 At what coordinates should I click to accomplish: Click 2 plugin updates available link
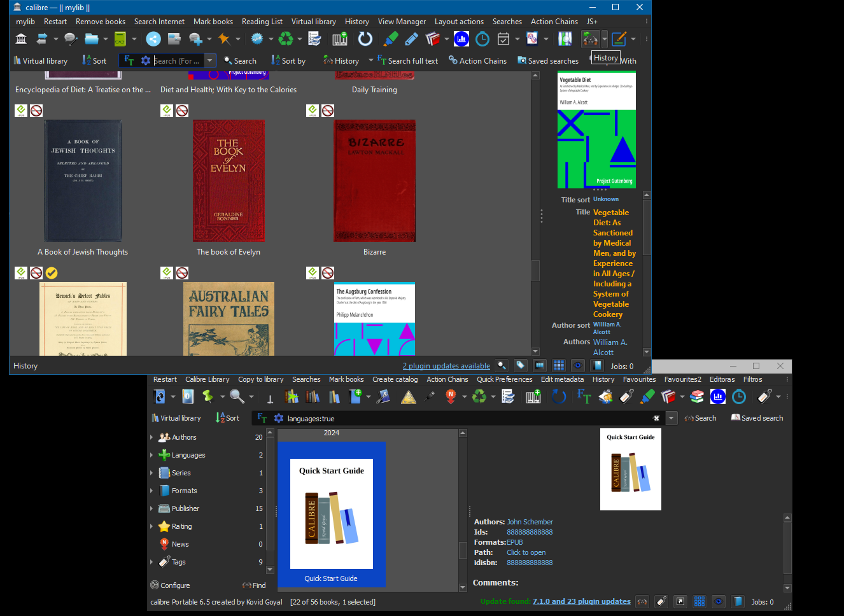click(446, 366)
